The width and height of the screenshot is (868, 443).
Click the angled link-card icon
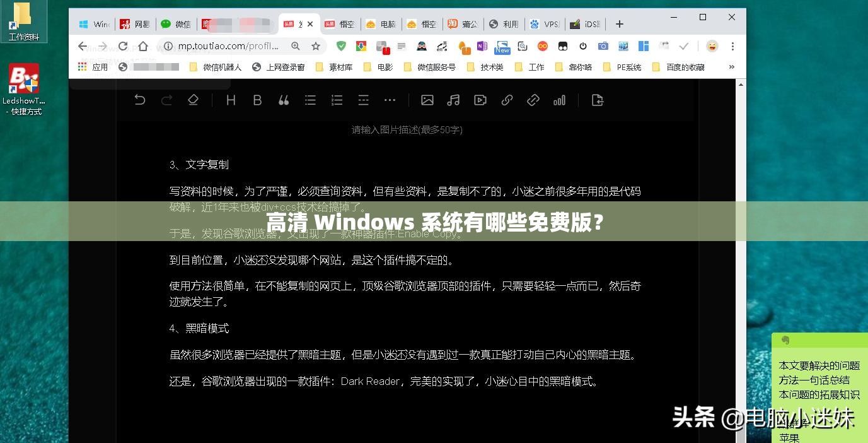[533, 100]
